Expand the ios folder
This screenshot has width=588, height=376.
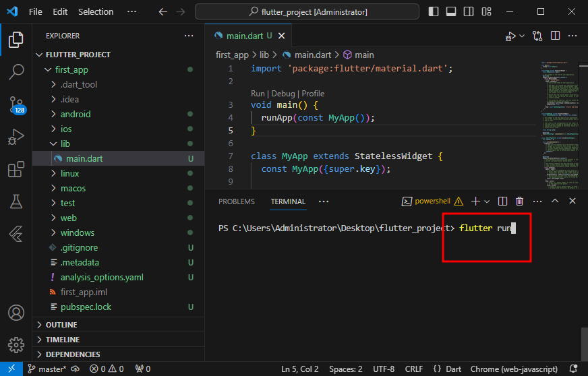[118, 129]
